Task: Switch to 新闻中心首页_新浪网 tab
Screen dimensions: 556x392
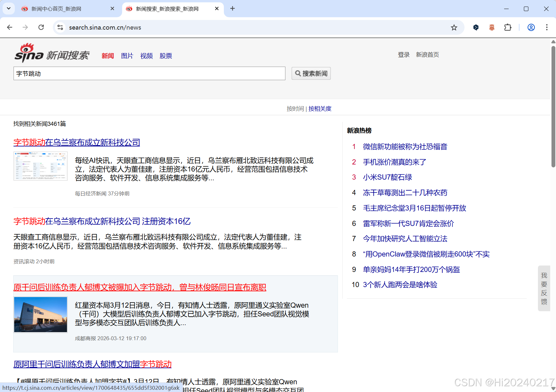Action: click(x=56, y=9)
